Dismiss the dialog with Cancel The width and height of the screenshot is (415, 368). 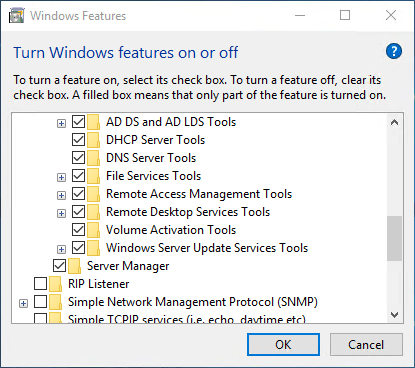click(x=366, y=345)
